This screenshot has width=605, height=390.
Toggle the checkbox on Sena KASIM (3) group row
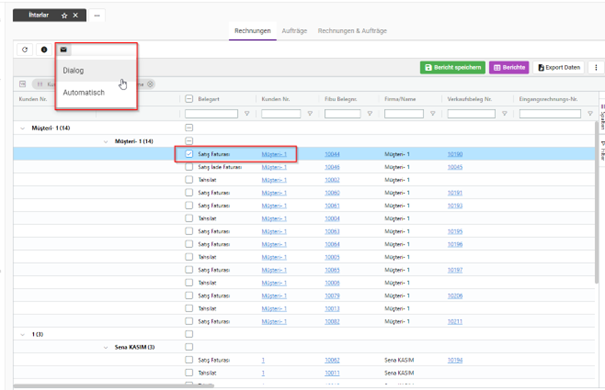[x=189, y=347]
